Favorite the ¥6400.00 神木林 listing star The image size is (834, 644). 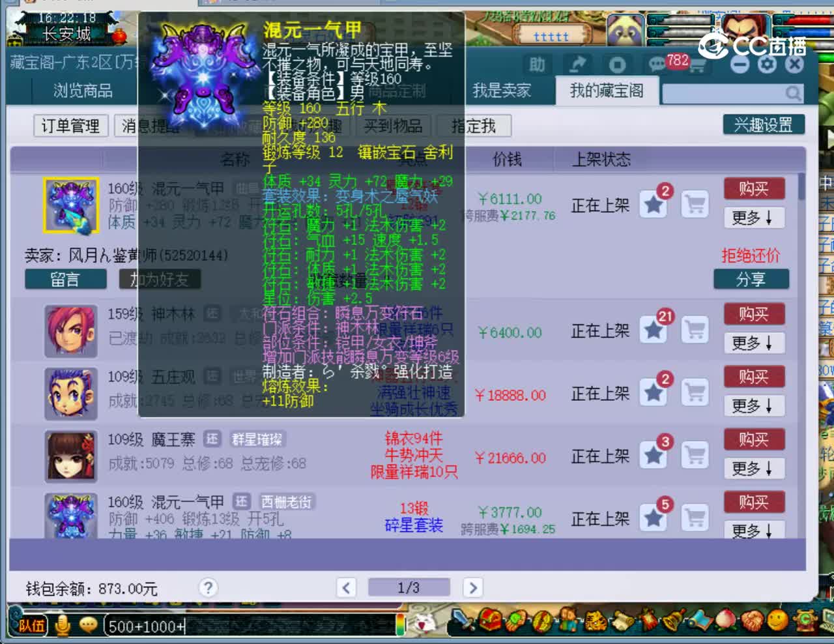coord(653,330)
